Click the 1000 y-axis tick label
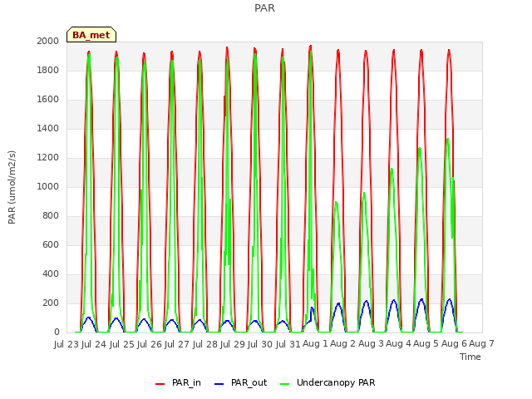Screen dimensions: 532x399 (48, 186)
